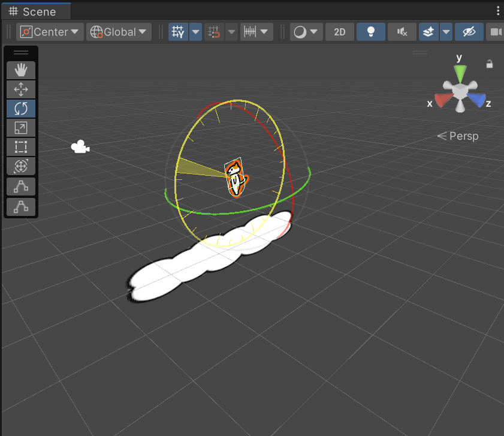Click the gizmo center cube
Screen dimensions: 504x436
460,91
